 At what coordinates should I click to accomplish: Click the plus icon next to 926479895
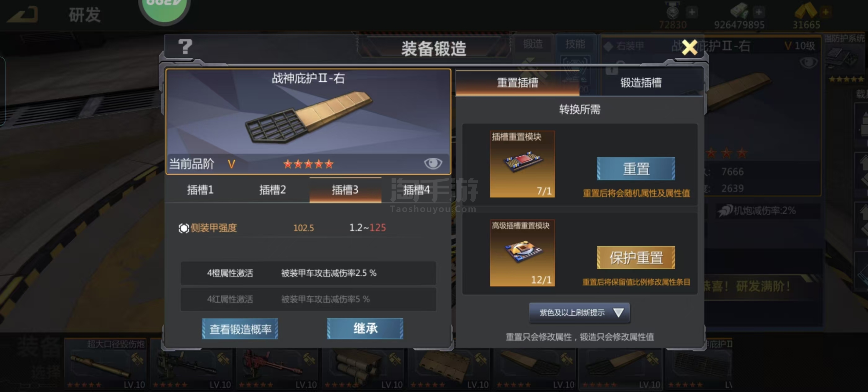(759, 12)
